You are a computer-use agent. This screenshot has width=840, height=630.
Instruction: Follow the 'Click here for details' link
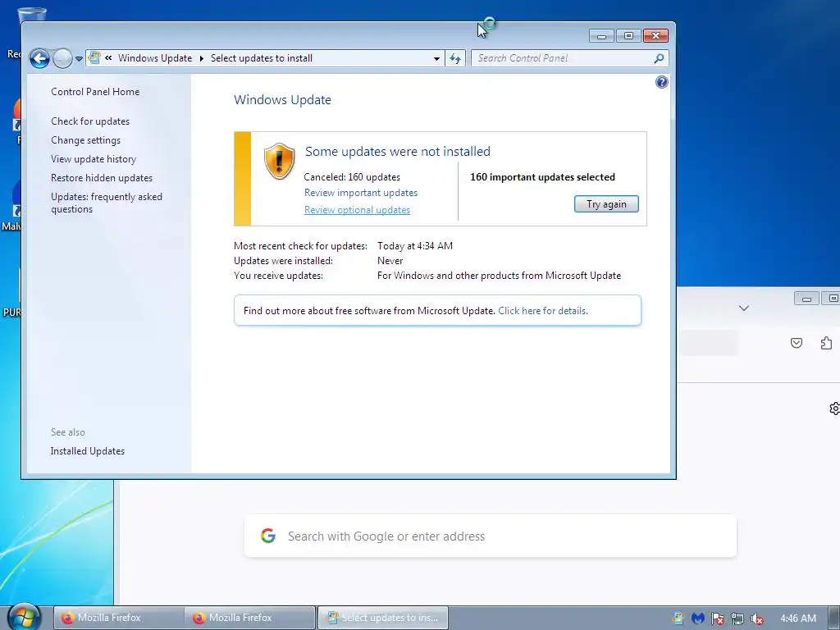pyautogui.click(x=543, y=311)
